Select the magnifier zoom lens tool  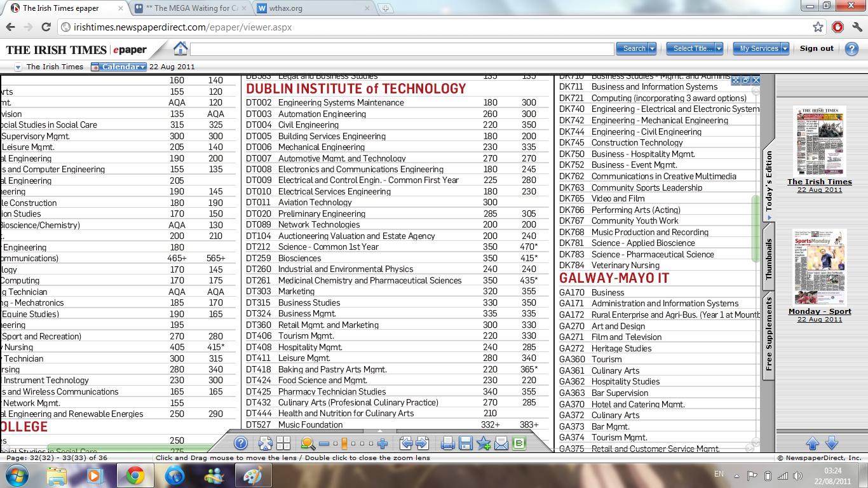[308, 443]
